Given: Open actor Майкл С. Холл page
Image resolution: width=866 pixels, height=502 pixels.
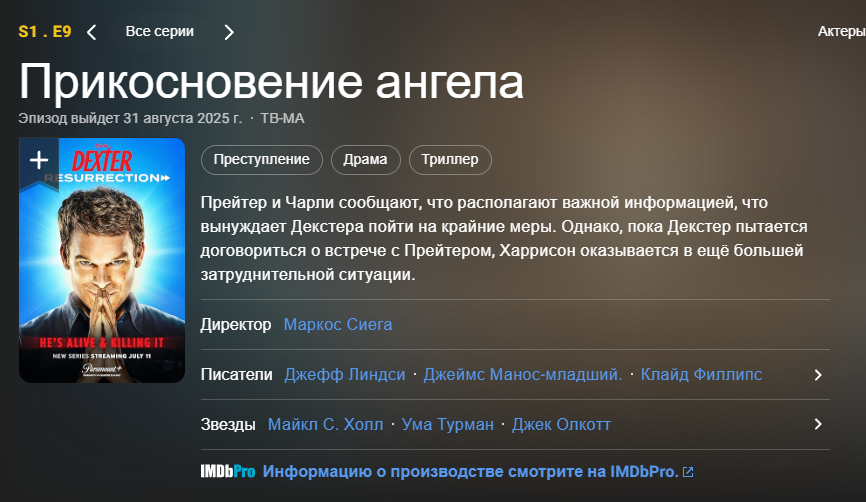Looking at the screenshot, I should (x=325, y=425).
